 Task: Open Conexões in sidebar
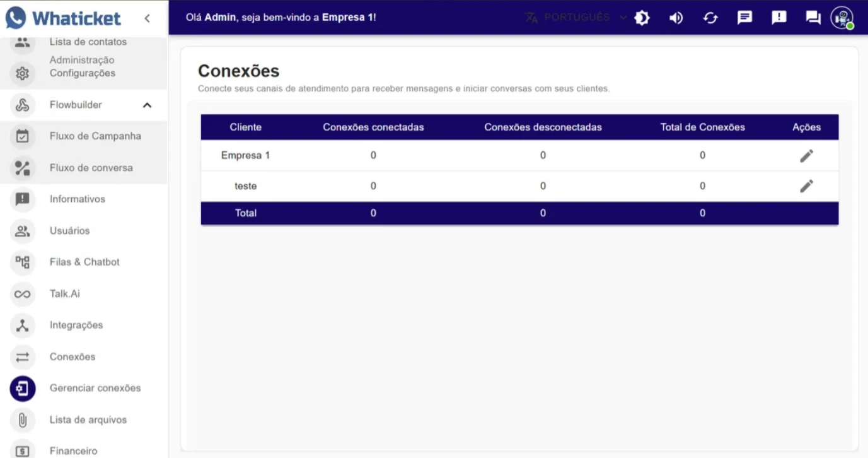coord(72,356)
